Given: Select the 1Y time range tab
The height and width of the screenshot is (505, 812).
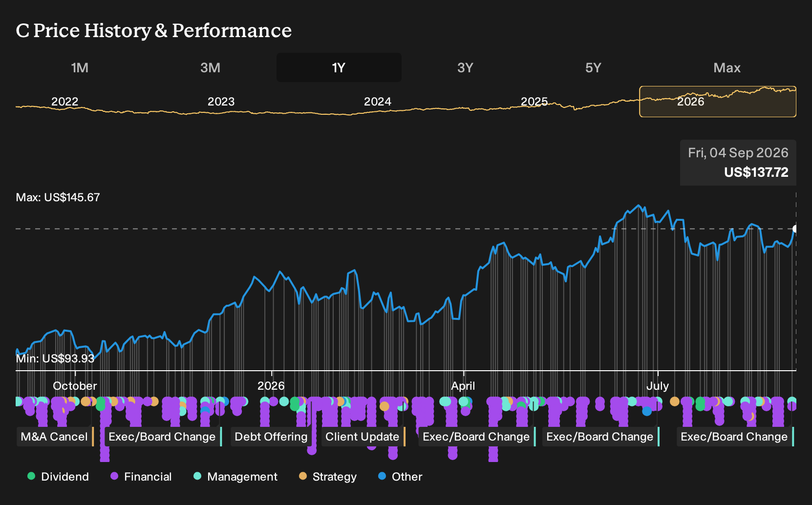Looking at the screenshot, I should (339, 68).
